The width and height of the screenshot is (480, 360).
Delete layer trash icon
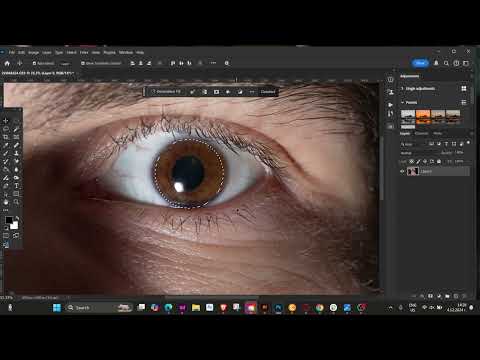click(x=464, y=296)
